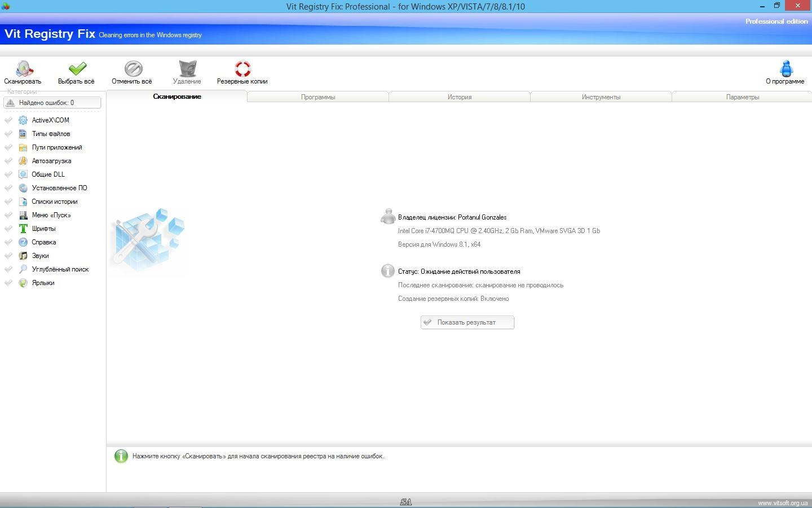
Task: Switch to the Программы tab
Action: [318, 97]
